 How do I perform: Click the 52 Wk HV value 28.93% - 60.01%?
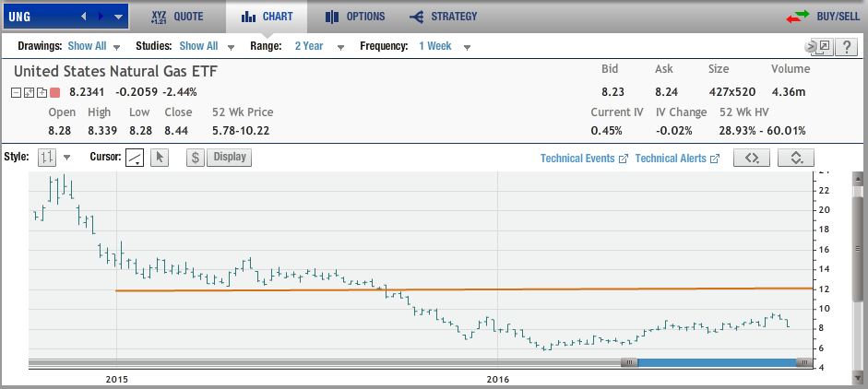tap(762, 131)
